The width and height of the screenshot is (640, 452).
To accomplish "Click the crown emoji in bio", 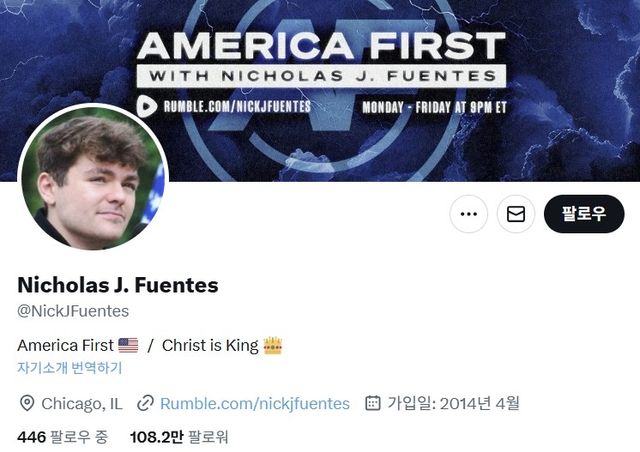I will 273,345.
